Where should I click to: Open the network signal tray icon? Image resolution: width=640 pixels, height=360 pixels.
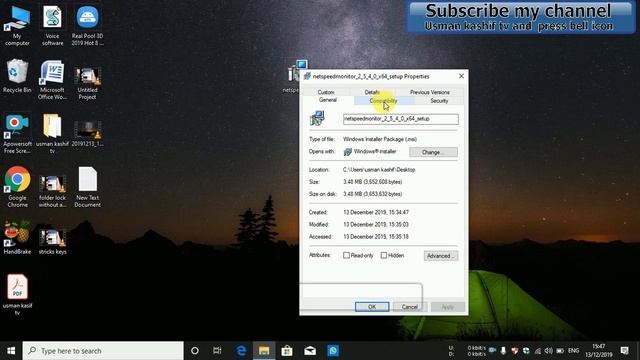(x=538, y=351)
